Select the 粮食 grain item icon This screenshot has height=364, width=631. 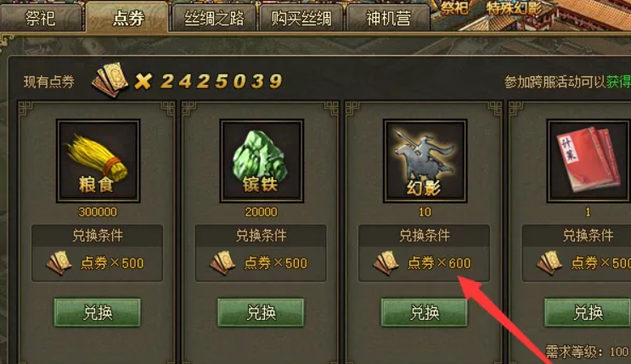[99, 161]
